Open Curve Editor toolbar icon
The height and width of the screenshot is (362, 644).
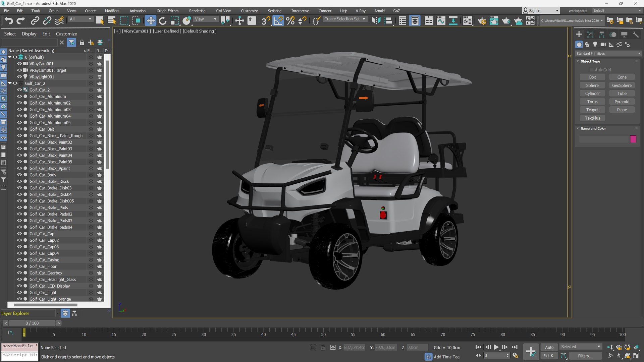coord(441,21)
